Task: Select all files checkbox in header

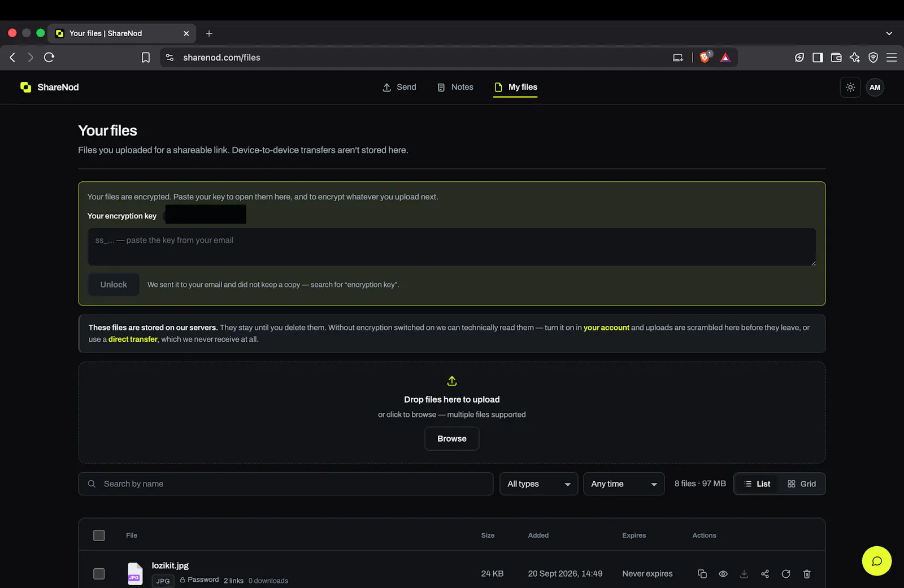Action: point(99,535)
